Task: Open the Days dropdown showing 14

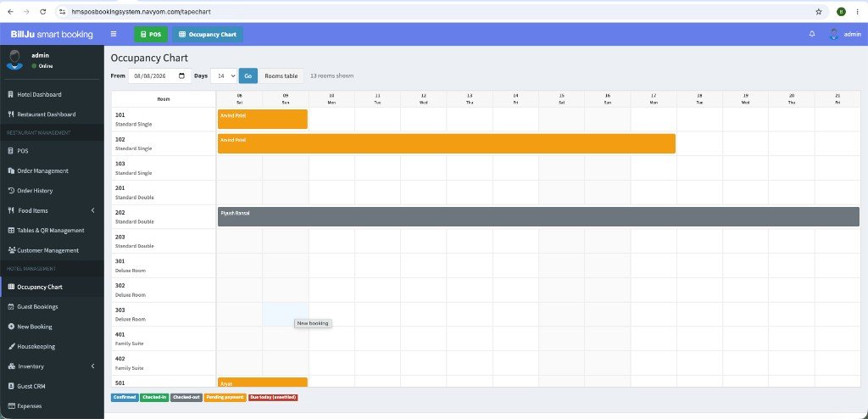Action: (x=224, y=76)
